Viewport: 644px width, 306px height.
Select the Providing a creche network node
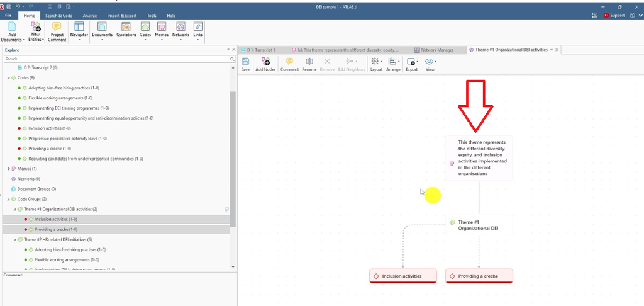[479, 276]
